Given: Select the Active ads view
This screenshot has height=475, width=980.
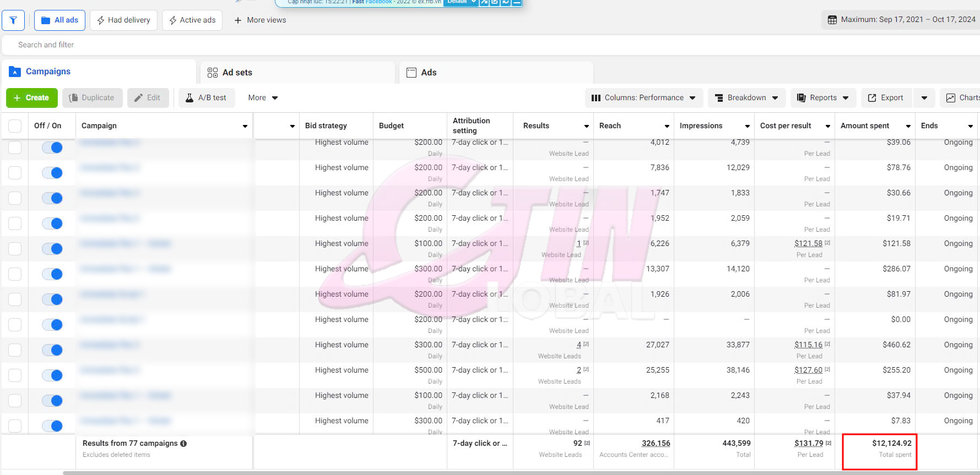Looking at the screenshot, I should 192,20.
